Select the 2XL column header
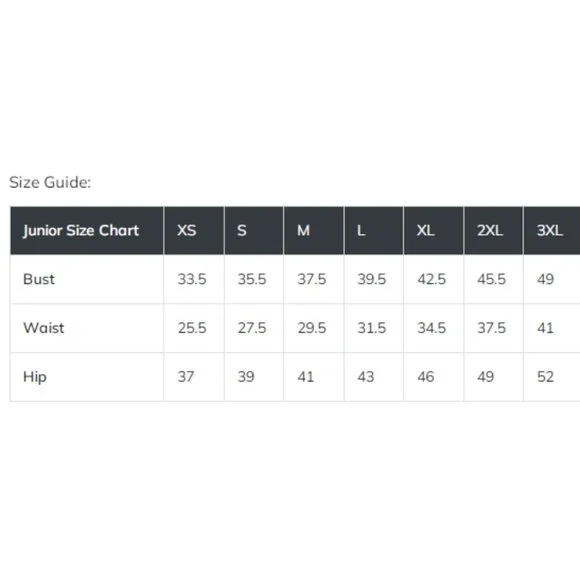This screenshot has width=580, height=580. pos(493,230)
